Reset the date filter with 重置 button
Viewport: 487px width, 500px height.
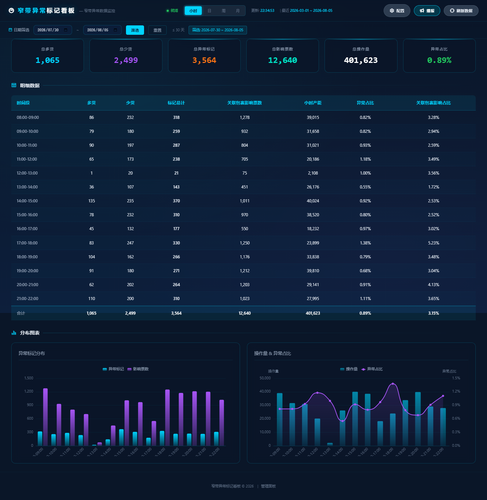click(x=157, y=30)
